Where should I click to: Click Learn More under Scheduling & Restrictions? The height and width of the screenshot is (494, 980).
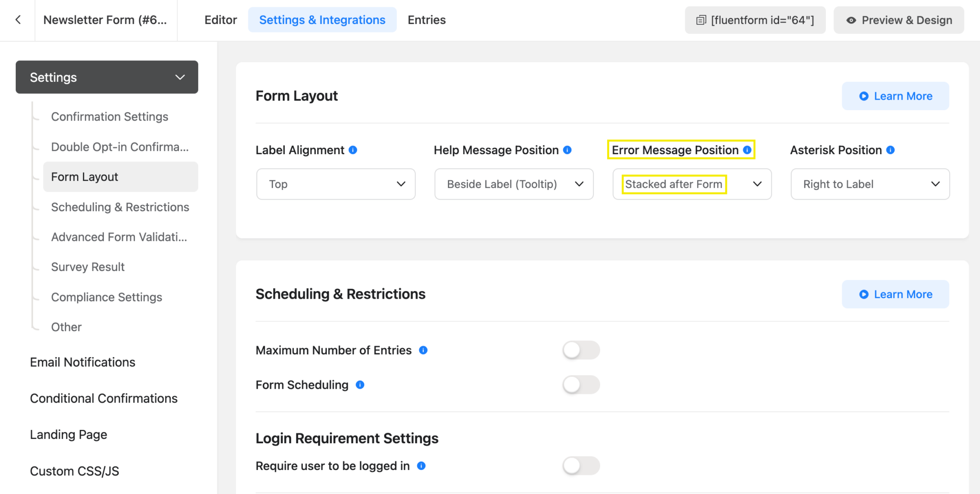(895, 294)
